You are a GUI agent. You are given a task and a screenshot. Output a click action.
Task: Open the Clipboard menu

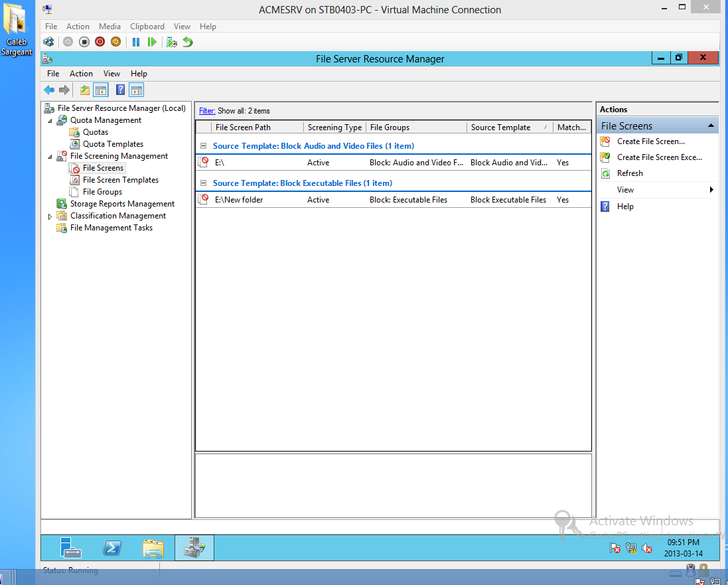147,27
